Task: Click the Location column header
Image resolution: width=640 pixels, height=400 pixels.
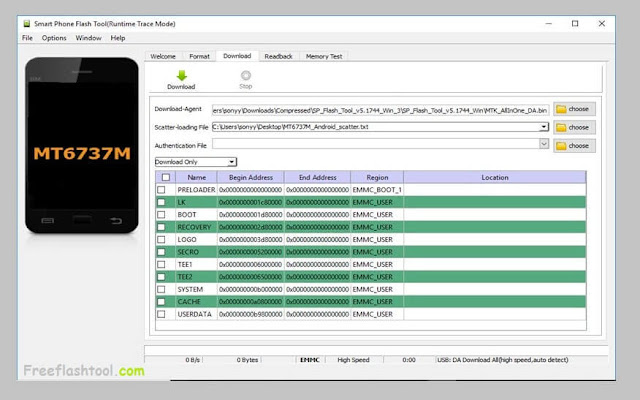Action: click(495, 178)
